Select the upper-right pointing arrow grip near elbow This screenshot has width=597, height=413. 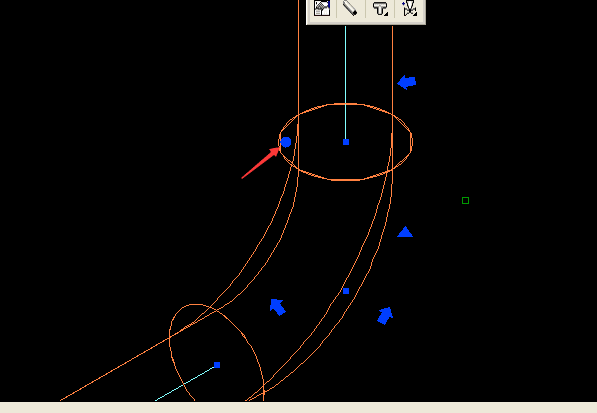coord(385,316)
